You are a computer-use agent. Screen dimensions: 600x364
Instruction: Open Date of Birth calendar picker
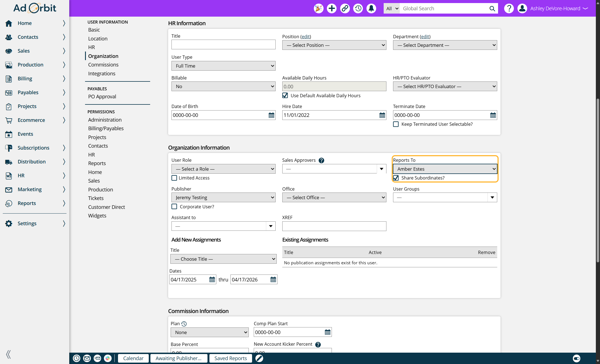271,115
